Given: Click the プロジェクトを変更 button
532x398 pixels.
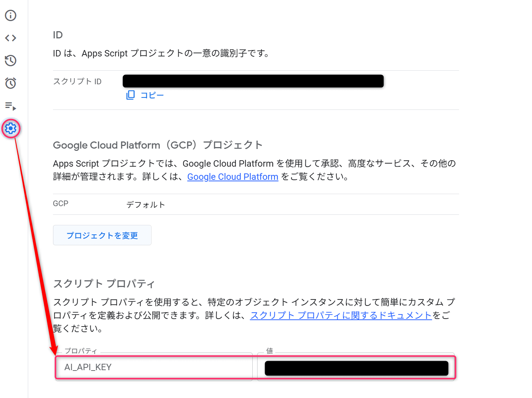Looking at the screenshot, I should click(x=102, y=235).
